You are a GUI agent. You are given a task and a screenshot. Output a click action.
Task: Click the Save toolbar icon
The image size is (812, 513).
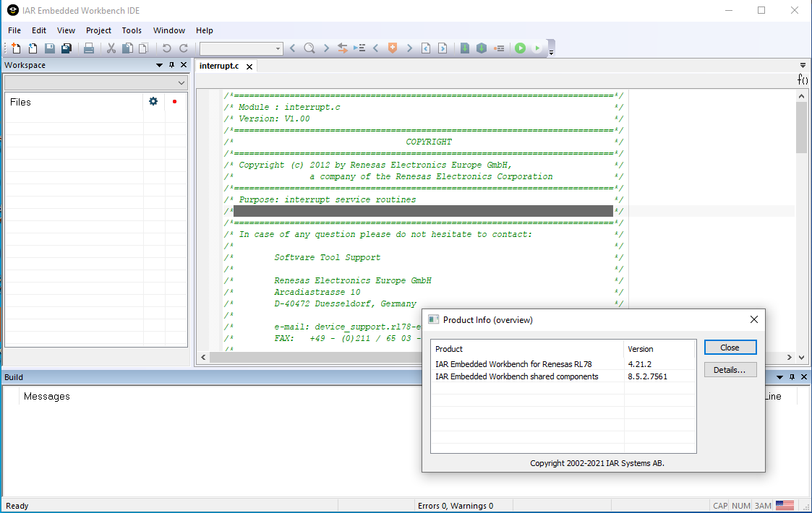pos(50,48)
